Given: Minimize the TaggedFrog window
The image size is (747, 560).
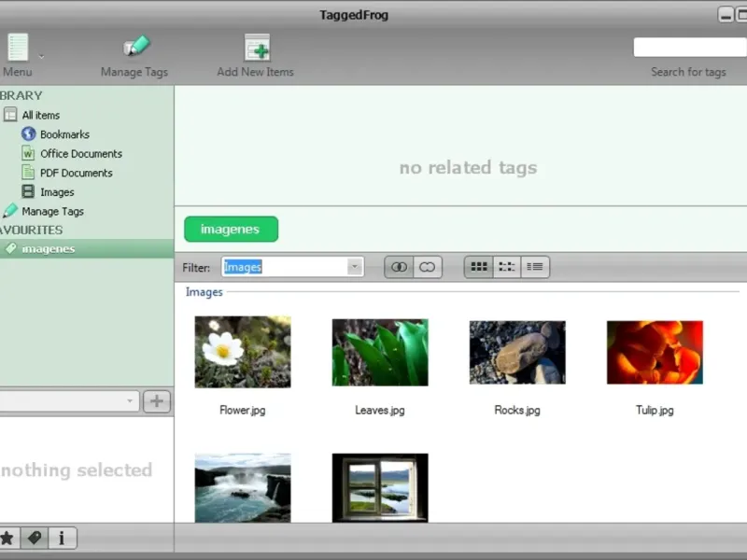Looking at the screenshot, I should point(726,15).
